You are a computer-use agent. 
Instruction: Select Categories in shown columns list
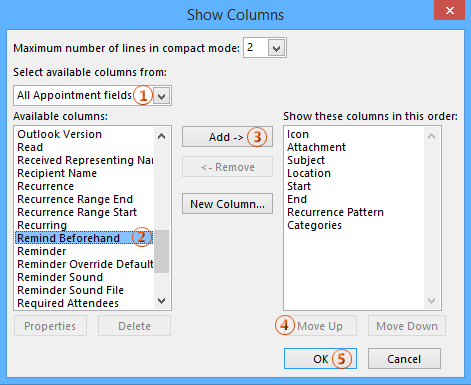coord(314,225)
